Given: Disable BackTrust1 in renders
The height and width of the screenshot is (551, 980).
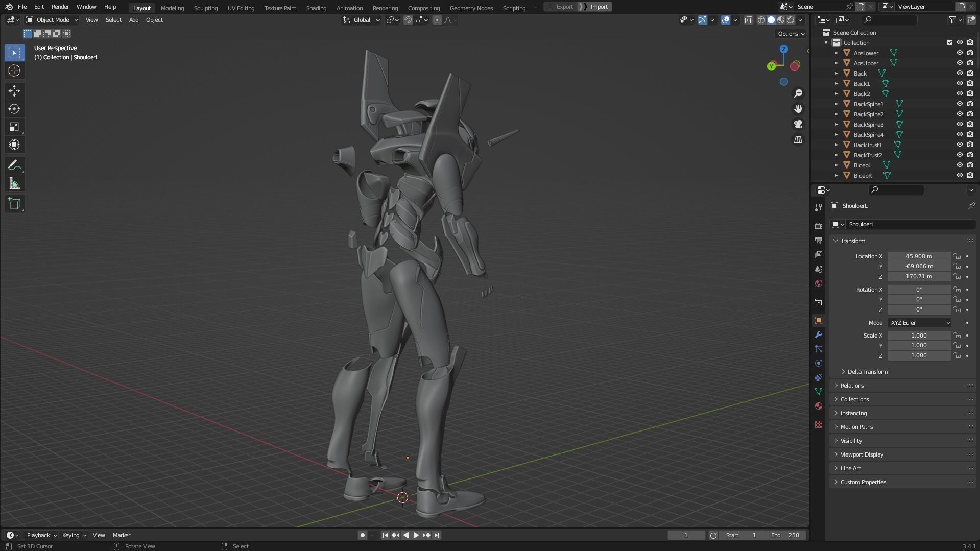Looking at the screenshot, I should [x=970, y=145].
